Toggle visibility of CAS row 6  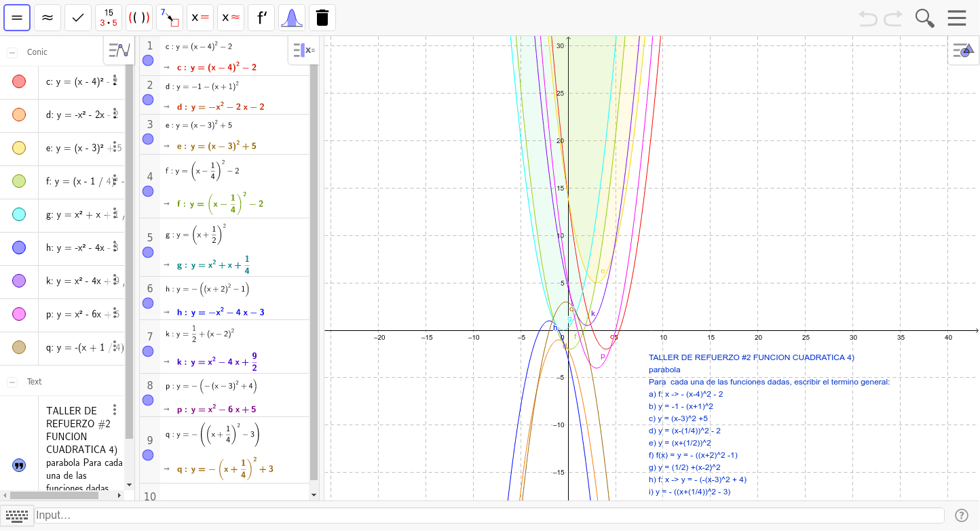(148, 303)
